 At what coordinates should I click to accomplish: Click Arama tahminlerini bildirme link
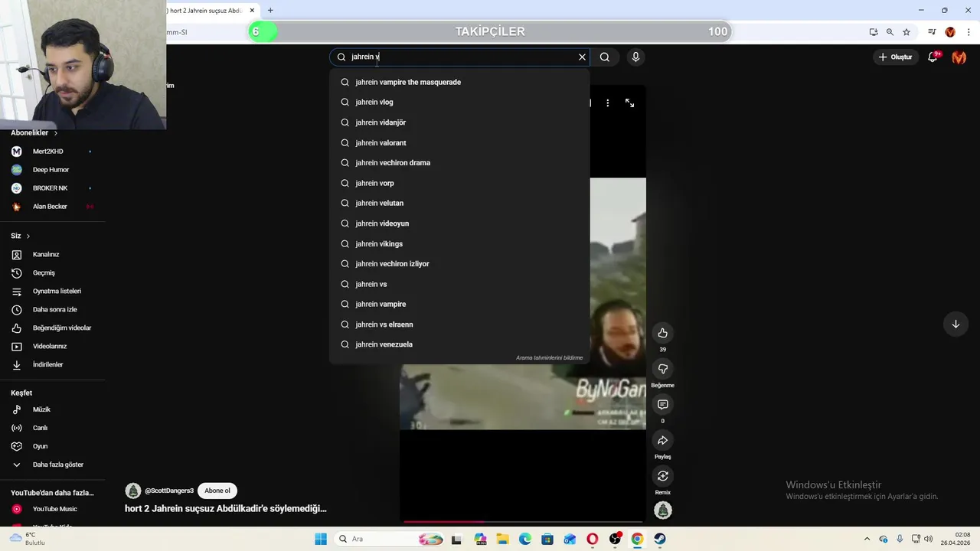click(549, 357)
